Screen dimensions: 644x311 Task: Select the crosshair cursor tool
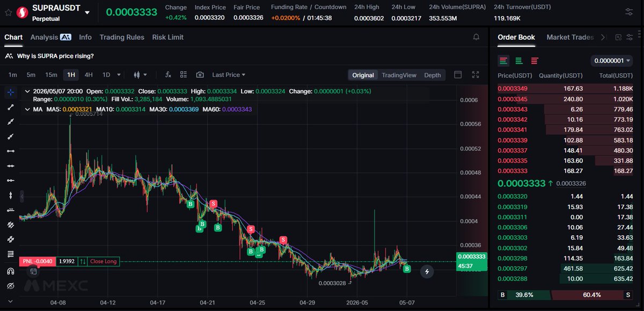[10, 92]
